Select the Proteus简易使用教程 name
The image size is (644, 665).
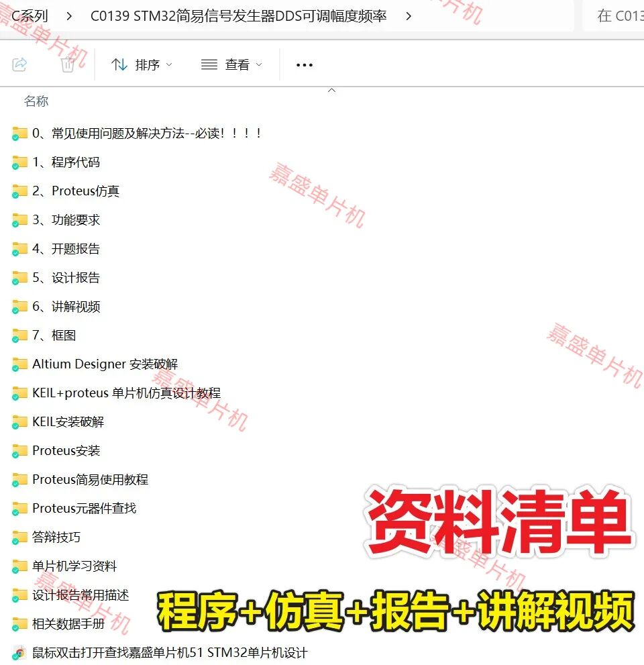(x=91, y=479)
